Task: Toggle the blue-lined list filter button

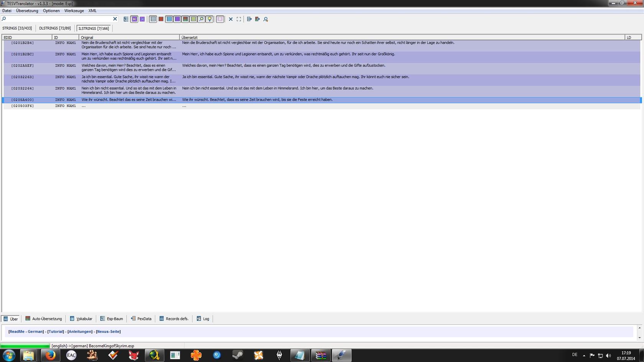Action: [169, 19]
